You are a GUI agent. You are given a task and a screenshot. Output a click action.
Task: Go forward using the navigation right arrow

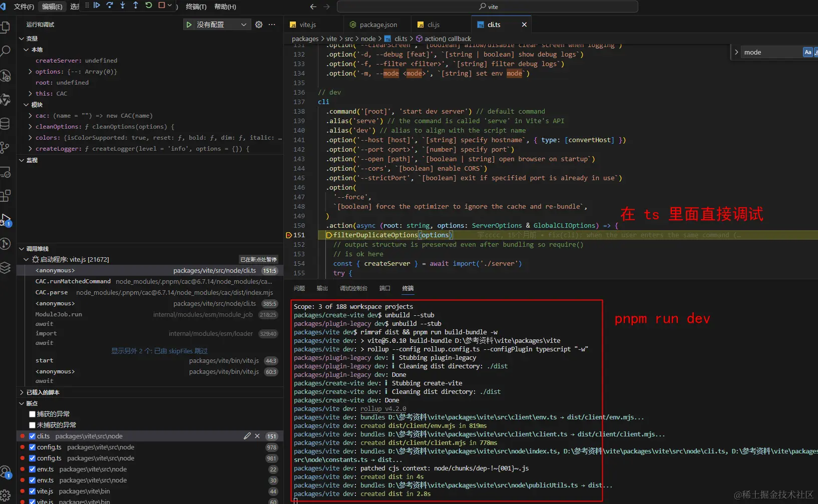pos(326,7)
